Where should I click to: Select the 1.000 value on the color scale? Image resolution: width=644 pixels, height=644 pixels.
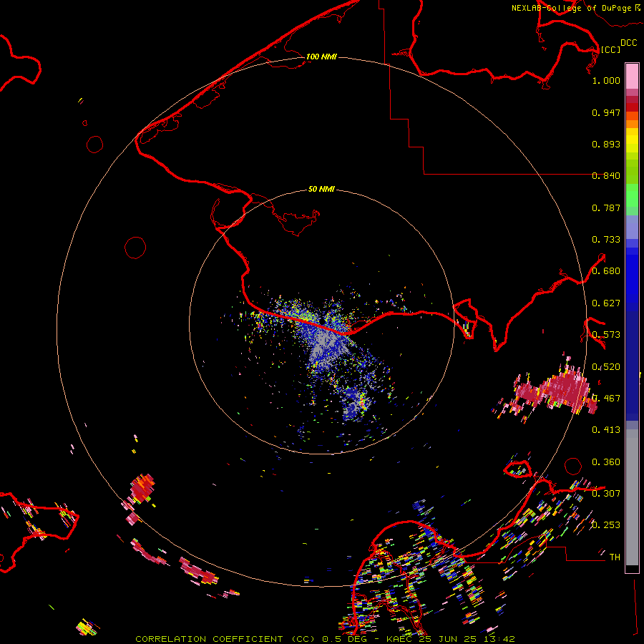point(606,80)
